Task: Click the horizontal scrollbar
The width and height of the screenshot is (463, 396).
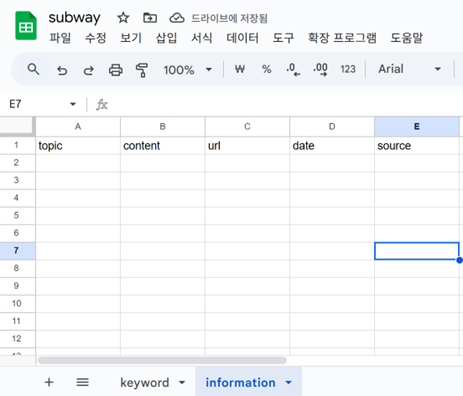Action: (x=162, y=360)
